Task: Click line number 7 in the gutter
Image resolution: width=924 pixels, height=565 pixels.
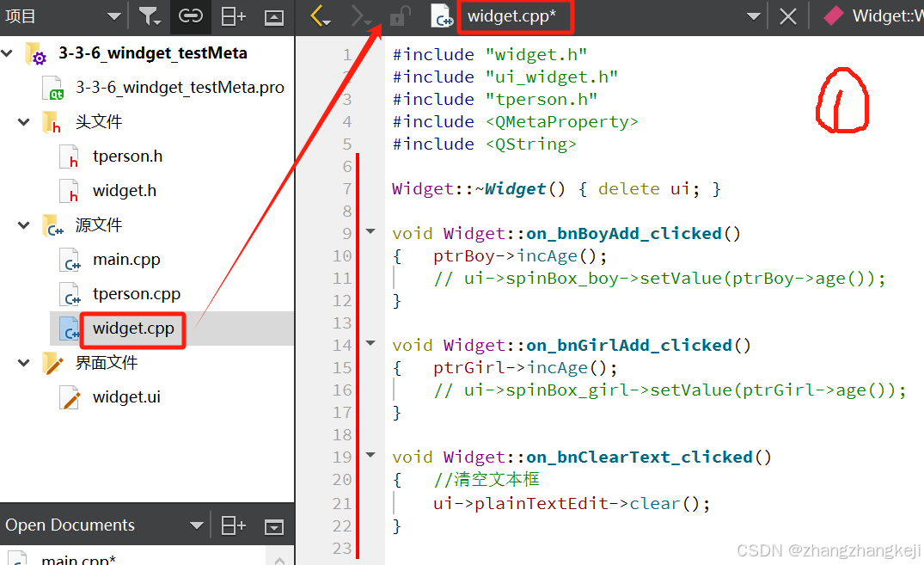Action: (347, 189)
